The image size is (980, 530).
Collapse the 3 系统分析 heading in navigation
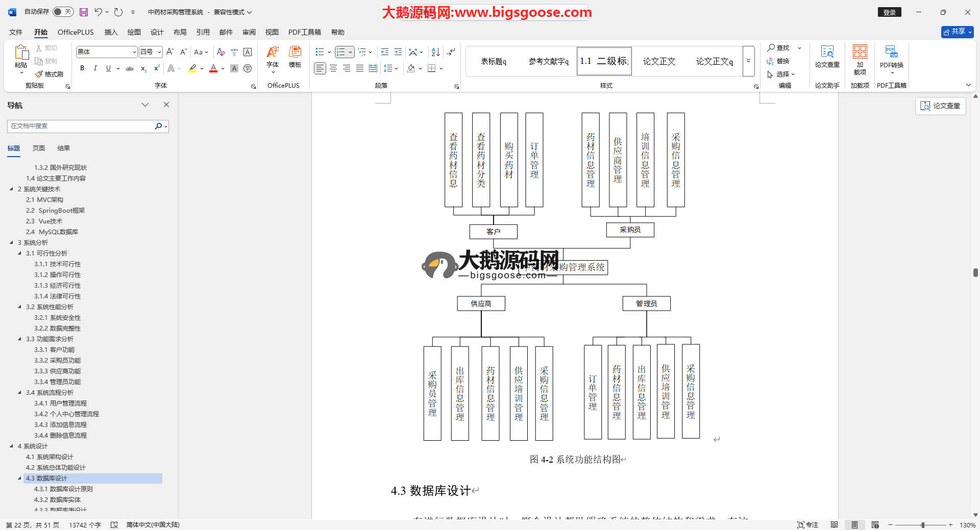[x=12, y=243]
